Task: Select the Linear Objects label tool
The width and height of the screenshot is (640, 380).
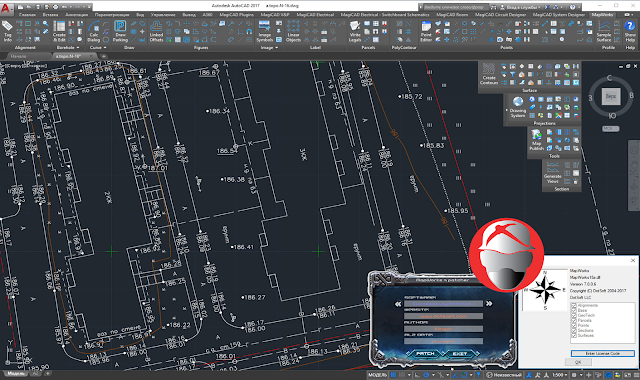Action: pos(293,31)
